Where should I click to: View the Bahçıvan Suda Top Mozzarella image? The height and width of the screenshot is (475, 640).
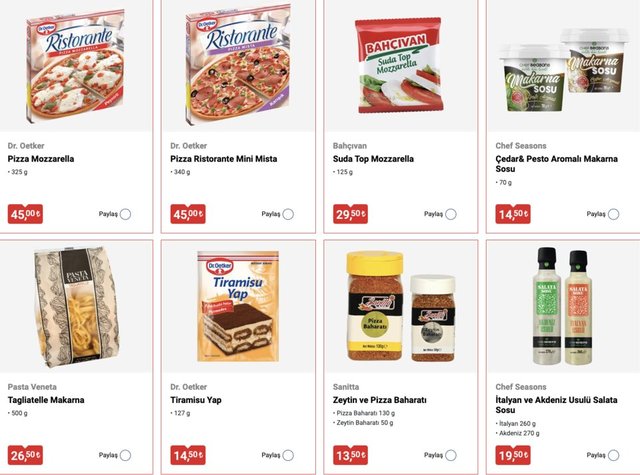pyautogui.click(x=399, y=65)
